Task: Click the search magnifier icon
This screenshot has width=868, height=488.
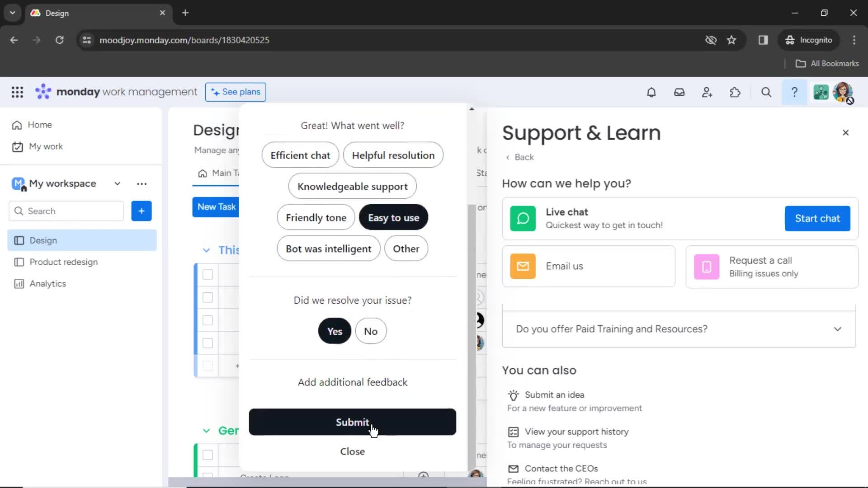Action: 766,92
